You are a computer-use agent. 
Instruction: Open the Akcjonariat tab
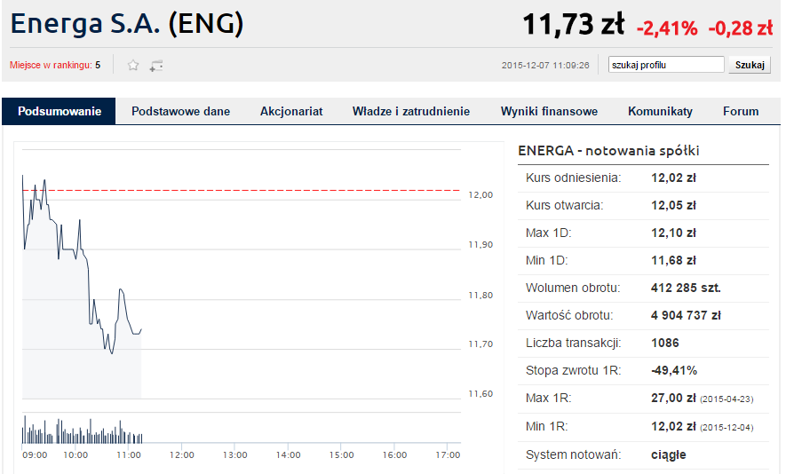[x=291, y=111]
